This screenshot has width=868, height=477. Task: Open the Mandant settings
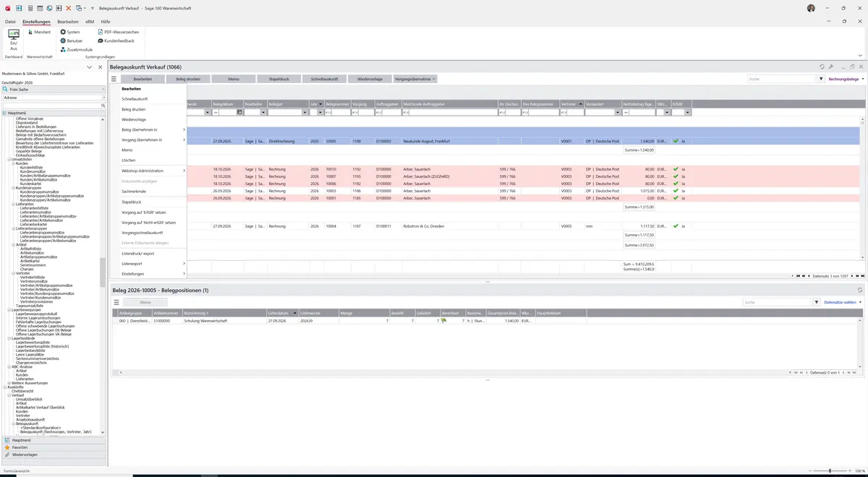(39, 32)
